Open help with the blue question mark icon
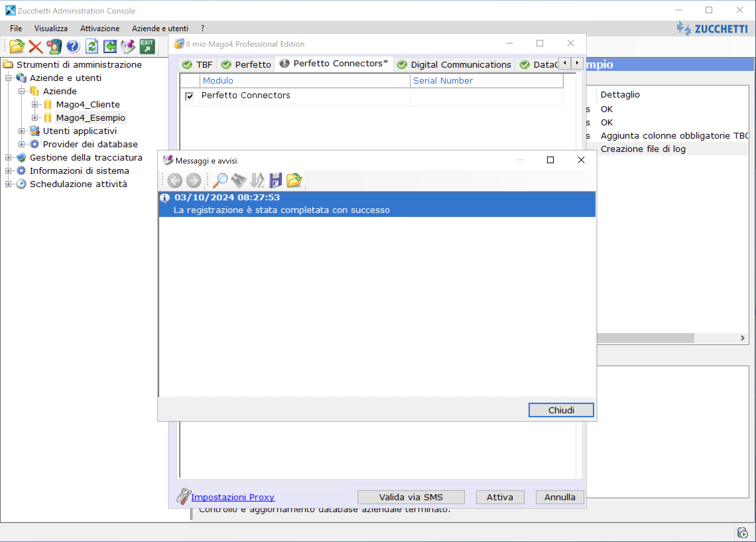The width and height of the screenshot is (756, 542). coord(73,46)
